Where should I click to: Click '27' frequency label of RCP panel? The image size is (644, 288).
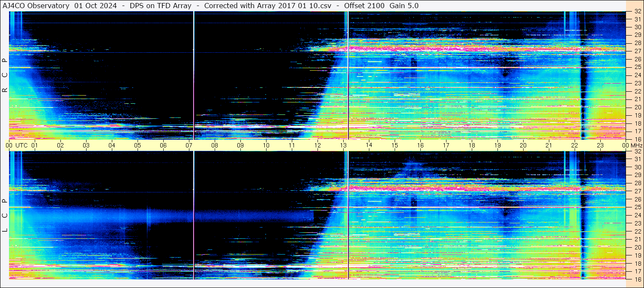click(637, 51)
